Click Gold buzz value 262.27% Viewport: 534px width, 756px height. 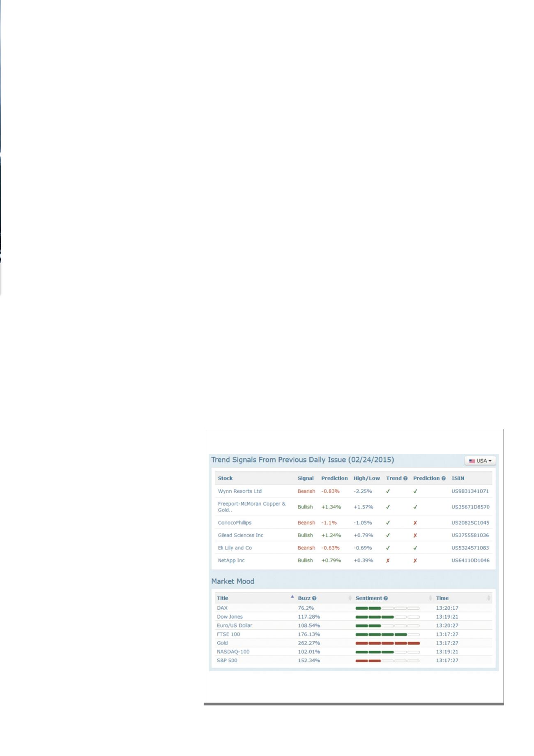(x=309, y=643)
